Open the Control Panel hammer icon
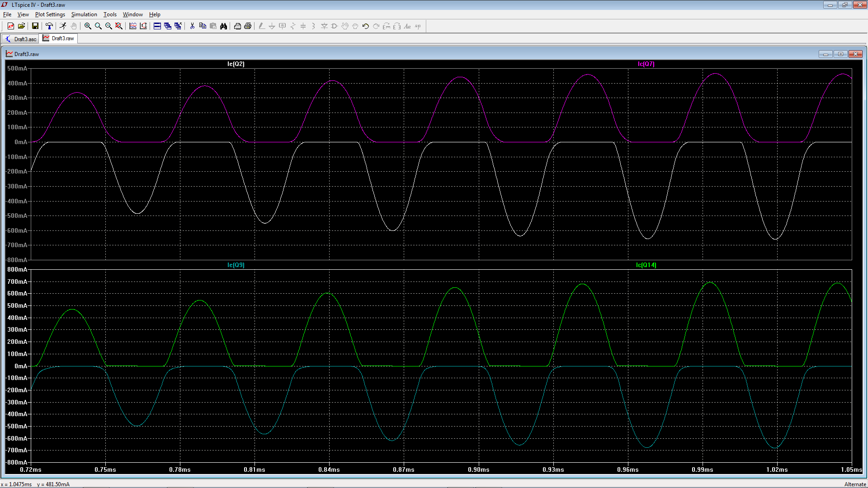Viewport: 868px width, 488px height. 49,26
